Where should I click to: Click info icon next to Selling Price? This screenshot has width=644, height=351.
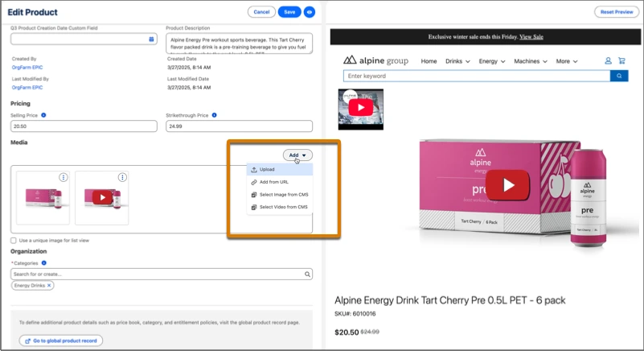[x=43, y=115]
